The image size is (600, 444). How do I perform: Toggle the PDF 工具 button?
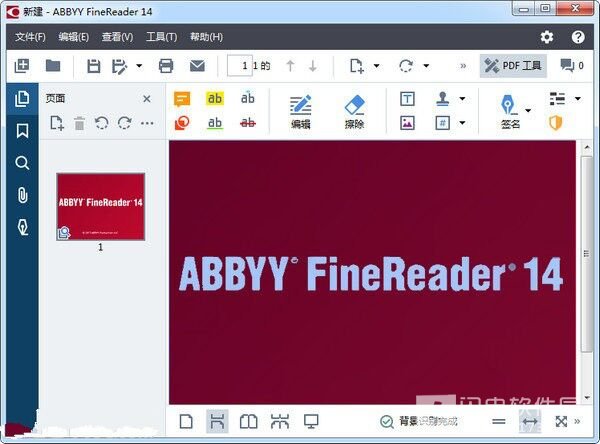click(x=513, y=66)
